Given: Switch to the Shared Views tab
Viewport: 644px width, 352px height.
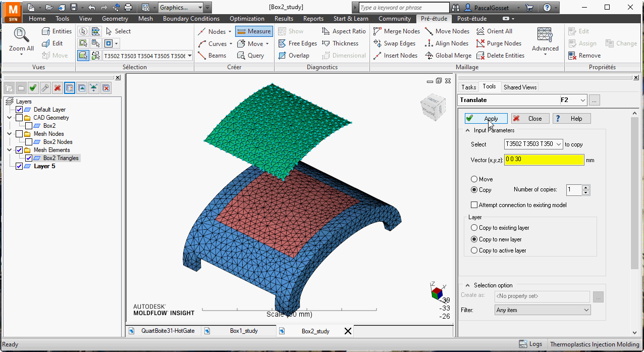Looking at the screenshot, I should (519, 87).
